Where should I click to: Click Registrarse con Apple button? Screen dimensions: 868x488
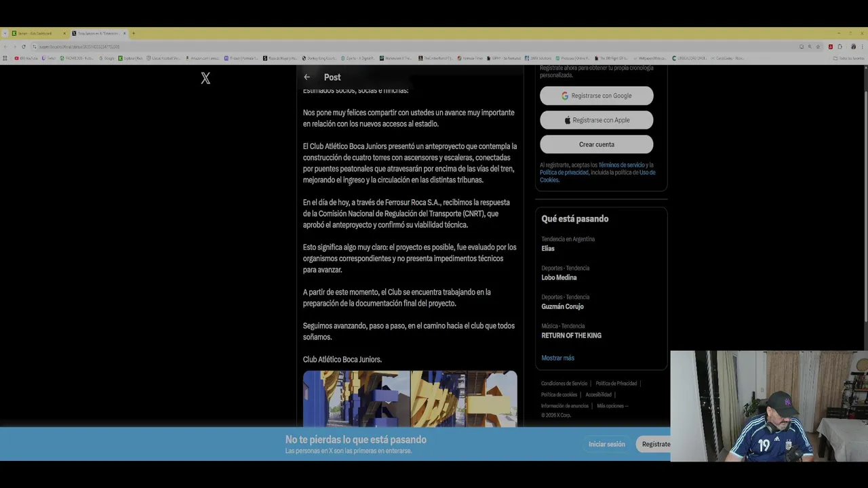pyautogui.click(x=596, y=120)
